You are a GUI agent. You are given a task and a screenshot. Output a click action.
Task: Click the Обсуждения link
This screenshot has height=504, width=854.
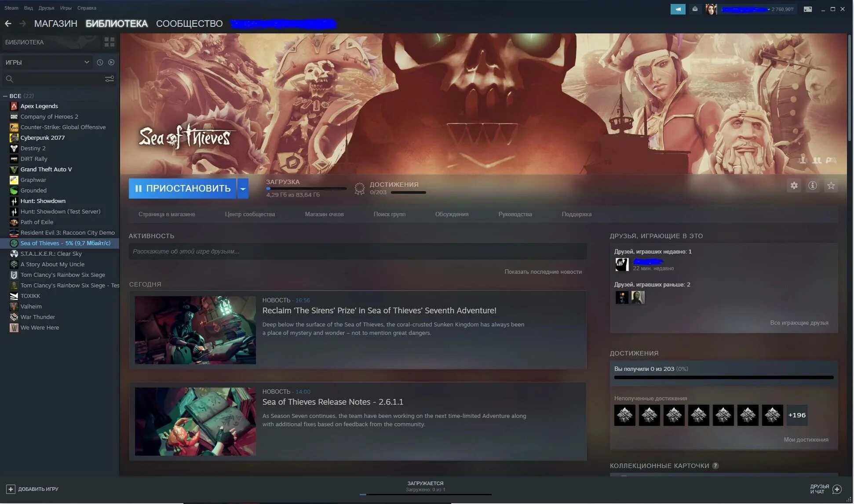coord(452,214)
